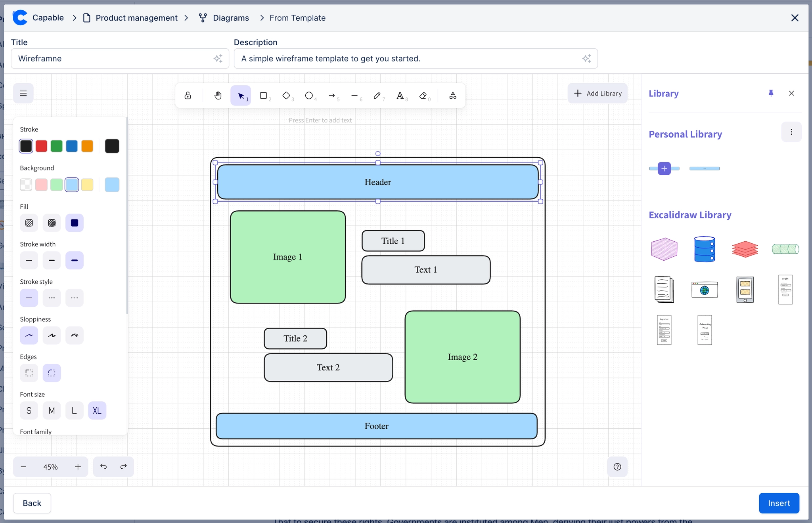
Task: Pin the Library sidebar
Action: tap(771, 94)
